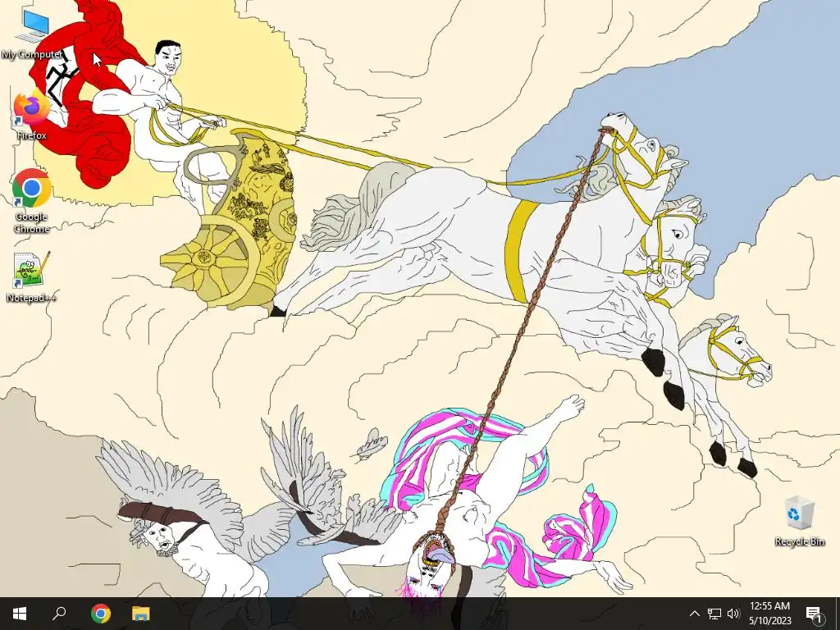Select the Google Chrome desktop shortcut

point(32,201)
